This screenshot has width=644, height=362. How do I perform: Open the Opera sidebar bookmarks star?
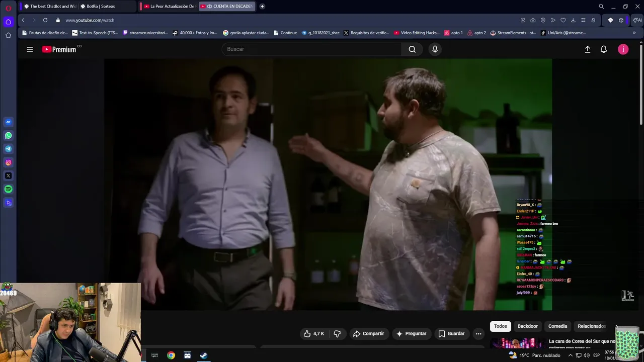pos(8,35)
